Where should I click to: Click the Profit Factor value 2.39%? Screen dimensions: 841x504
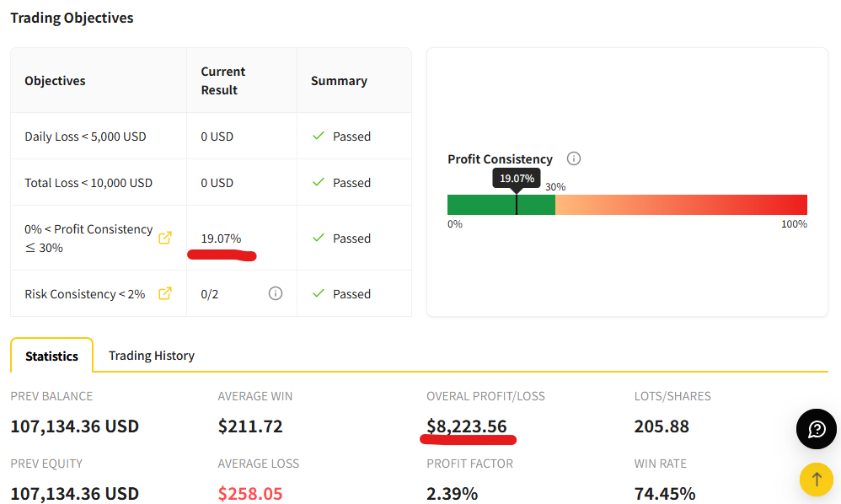click(453, 493)
